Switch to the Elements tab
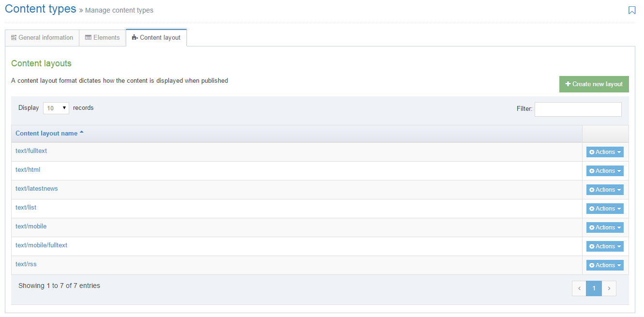 point(103,37)
